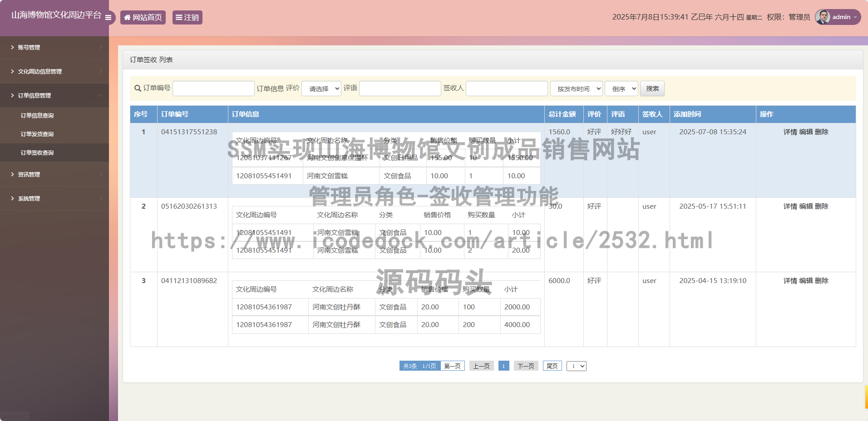Viewport: 868px width, 421px height.
Task: View 详情 for order 04112131089682
Action: (790, 280)
